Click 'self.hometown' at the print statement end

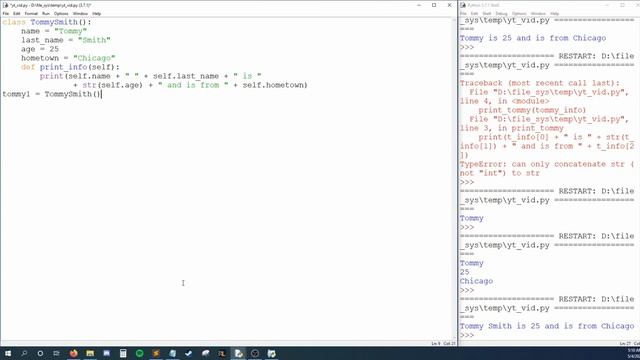[273, 85]
